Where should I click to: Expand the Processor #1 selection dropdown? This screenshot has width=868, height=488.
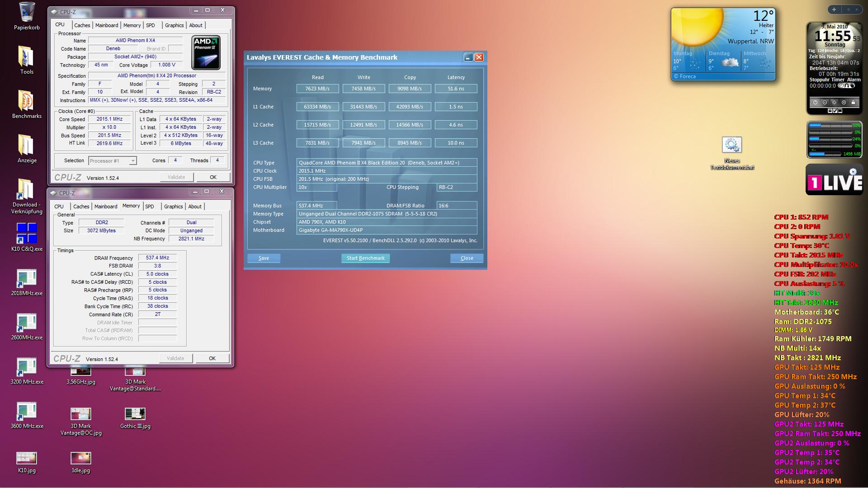132,161
